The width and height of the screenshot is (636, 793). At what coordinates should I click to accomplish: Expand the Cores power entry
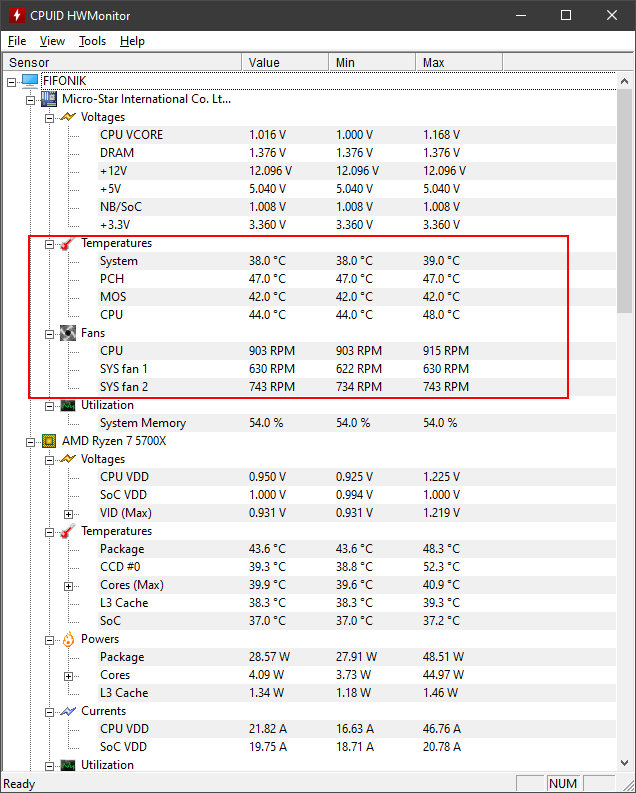coord(69,675)
